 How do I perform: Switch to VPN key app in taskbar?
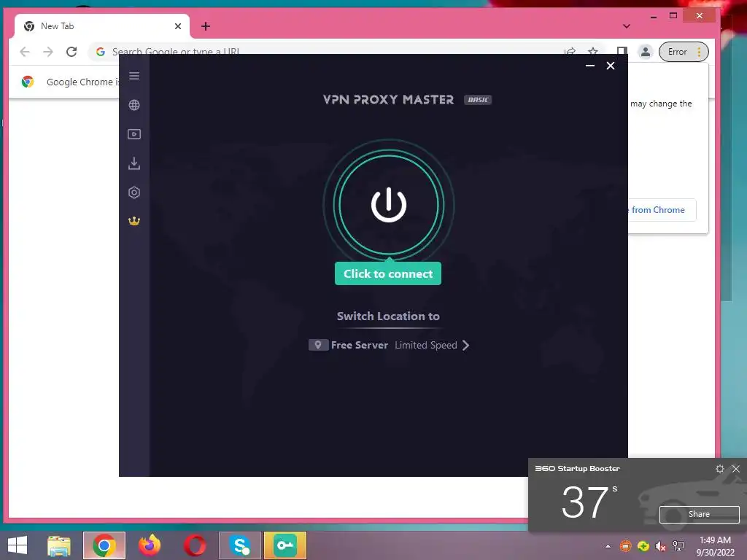pos(285,545)
